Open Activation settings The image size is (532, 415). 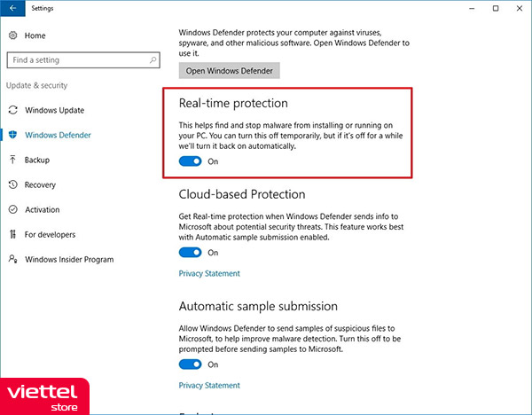[x=43, y=209]
